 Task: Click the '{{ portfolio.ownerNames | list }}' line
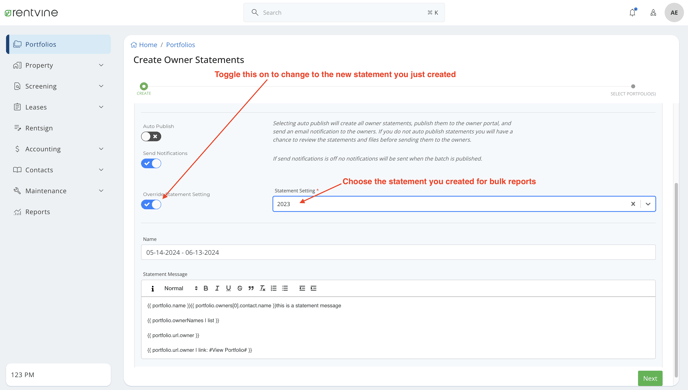click(x=183, y=320)
